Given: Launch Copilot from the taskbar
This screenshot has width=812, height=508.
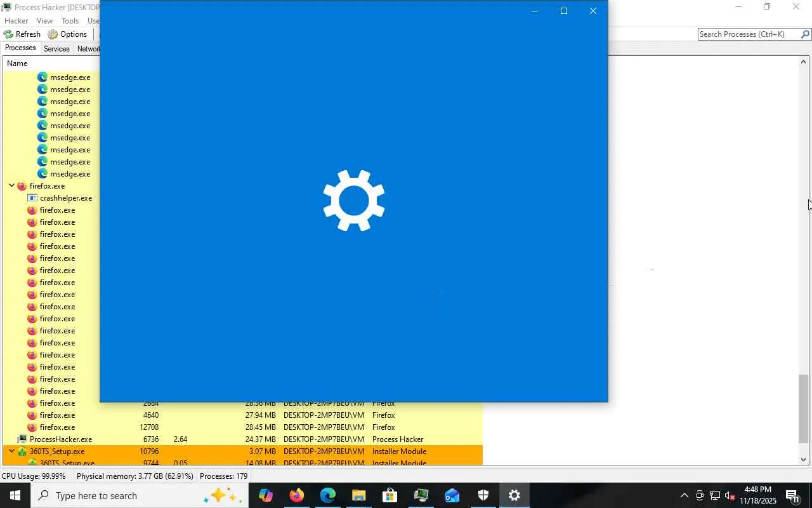Looking at the screenshot, I should point(266,495).
